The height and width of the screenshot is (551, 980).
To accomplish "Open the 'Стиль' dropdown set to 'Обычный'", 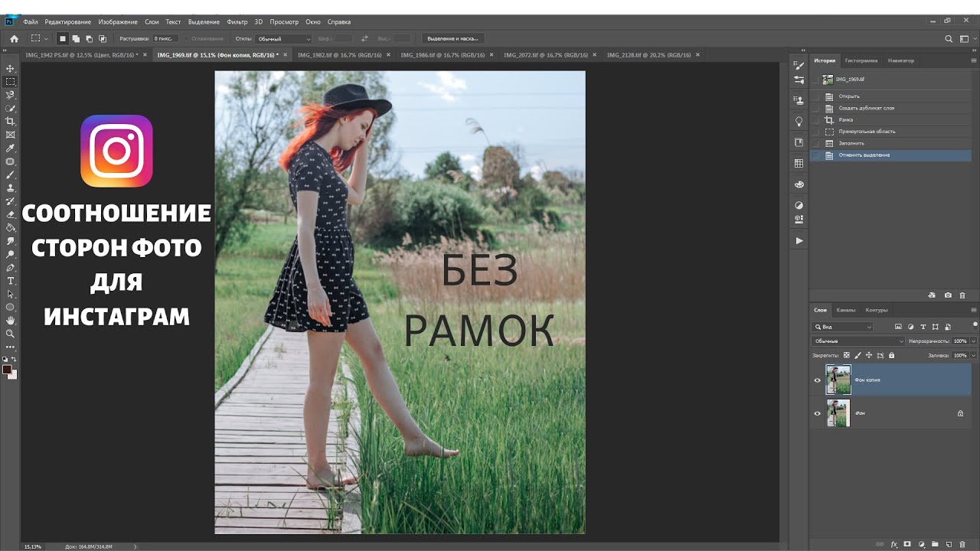I will pos(284,38).
